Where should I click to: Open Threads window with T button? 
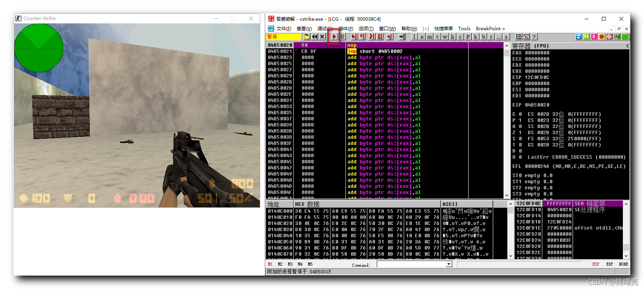(438, 37)
